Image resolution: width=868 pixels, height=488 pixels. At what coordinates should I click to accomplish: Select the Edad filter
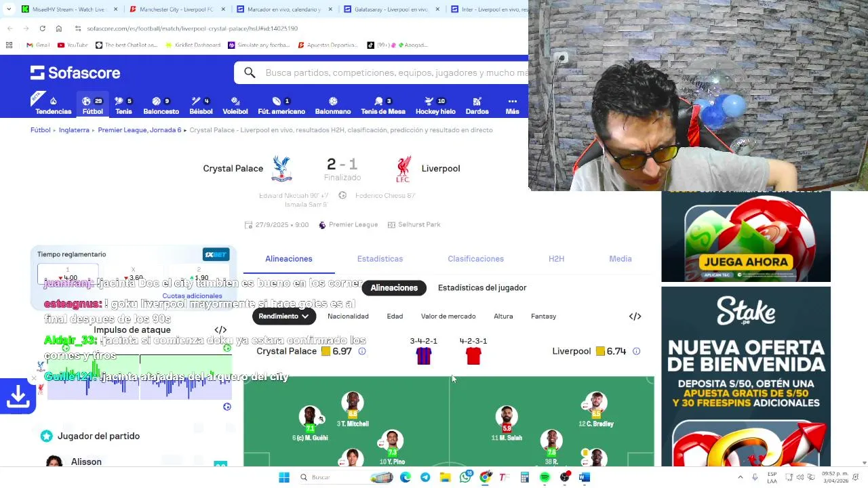(x=395, y=317)
